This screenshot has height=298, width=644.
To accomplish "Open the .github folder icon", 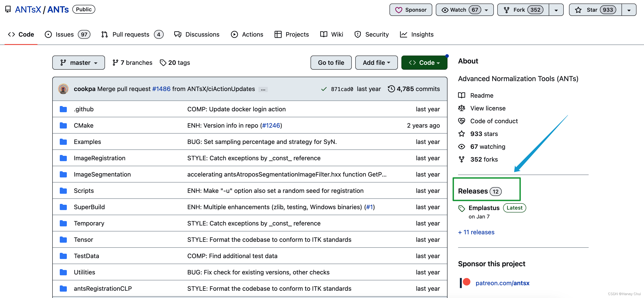I will (63, 109).
